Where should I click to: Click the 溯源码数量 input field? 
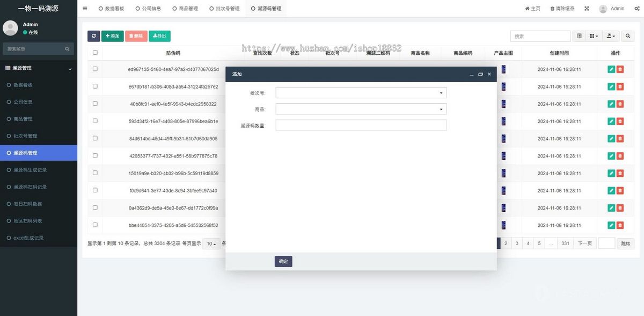tap(361, 125)
